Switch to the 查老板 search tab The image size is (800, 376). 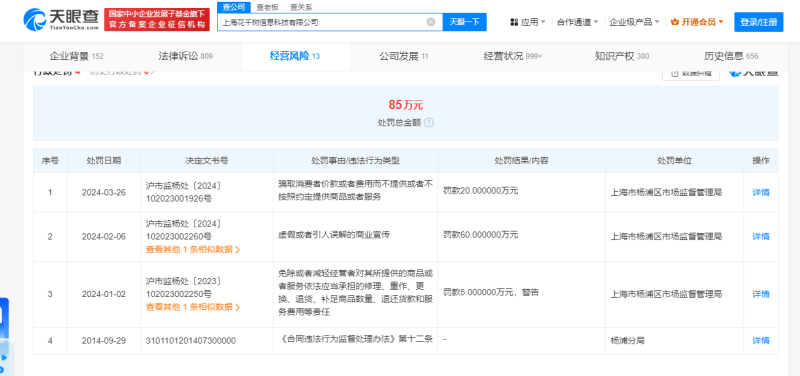[x=268, y=7]
